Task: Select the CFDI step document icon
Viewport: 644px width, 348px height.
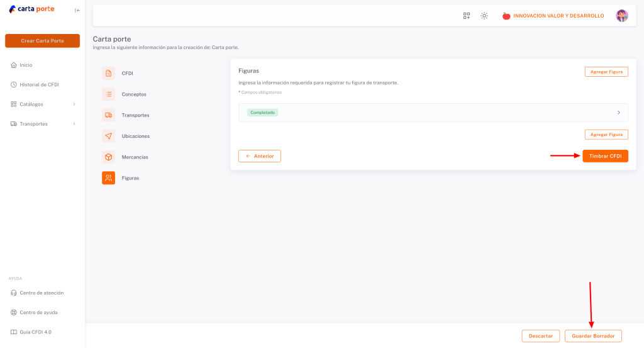Action: coord(108,73)
